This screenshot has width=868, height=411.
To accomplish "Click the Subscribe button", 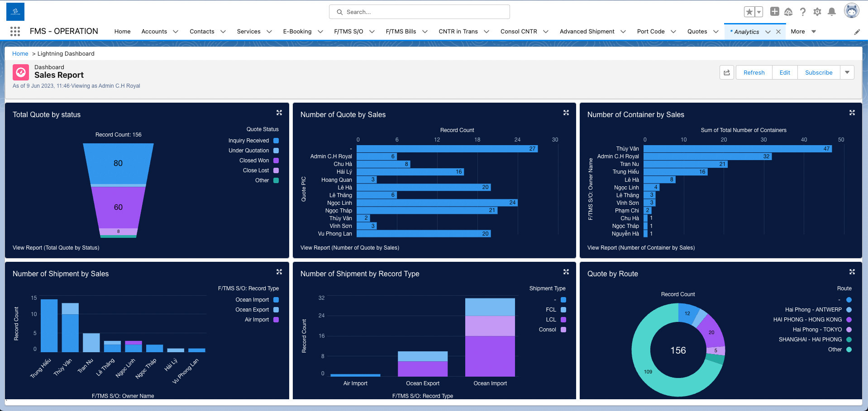I will point(819,72).
